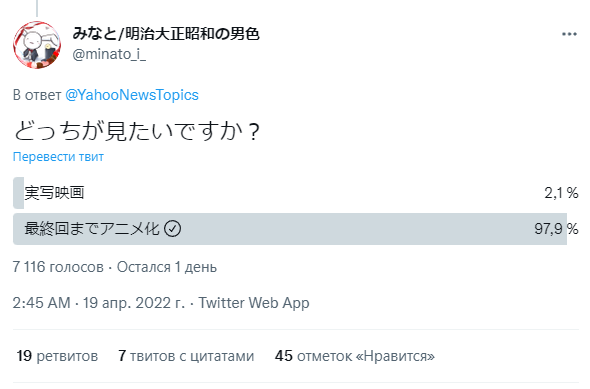The height and width of the screenshot is (389, 590).
Task: Click the 2,1 % poll result
Action: coord(561,193)
